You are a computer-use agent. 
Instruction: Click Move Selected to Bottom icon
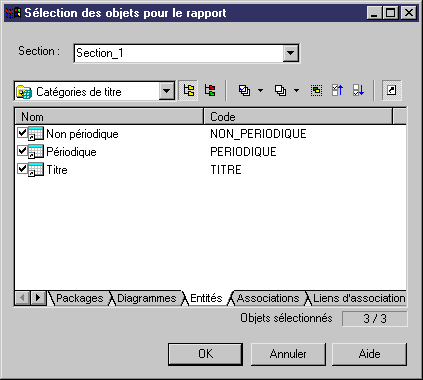(x=359, y=90)
